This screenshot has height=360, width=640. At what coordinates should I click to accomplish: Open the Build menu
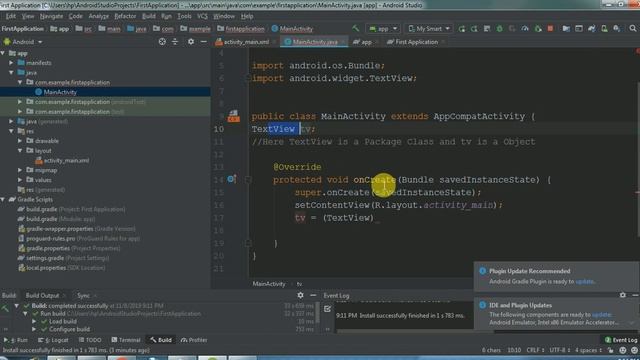tap(149, 16)
